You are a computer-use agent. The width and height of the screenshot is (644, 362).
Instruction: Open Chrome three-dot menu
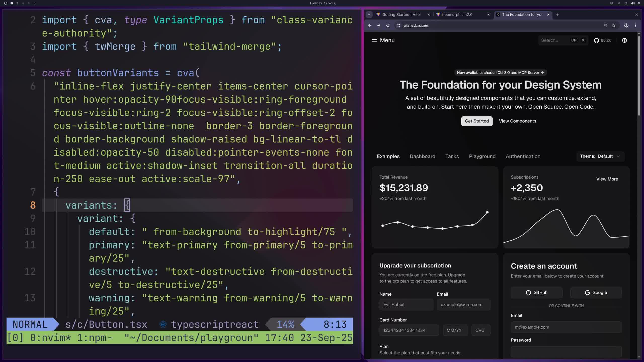[x=635, y=25]
